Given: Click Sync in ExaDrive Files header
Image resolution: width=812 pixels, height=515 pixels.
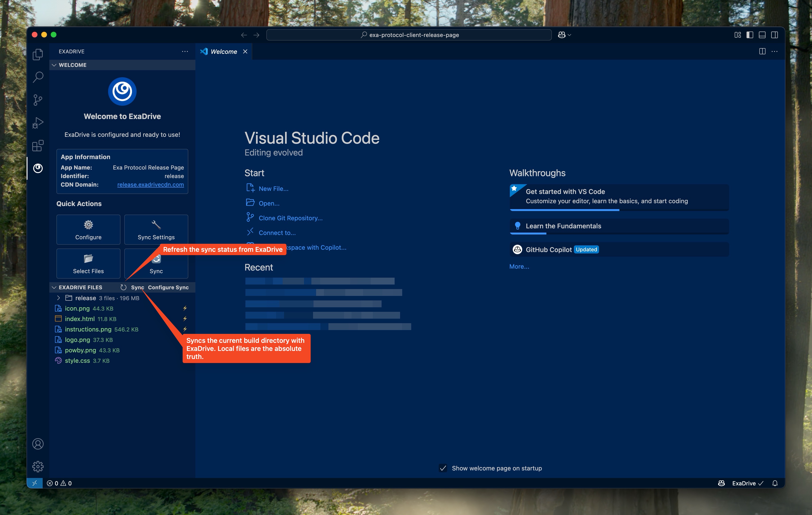Looking at the screenshot, I should [x=137, y=287].
